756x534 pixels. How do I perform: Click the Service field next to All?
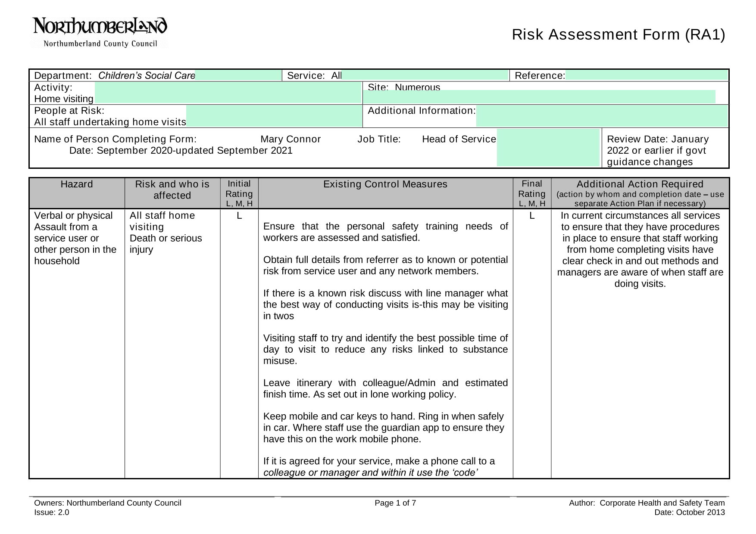tap(425, 75)
